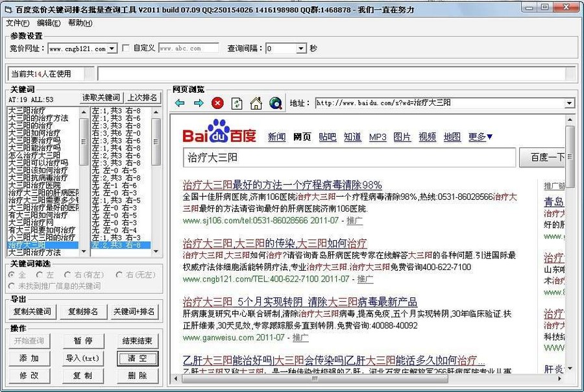
Task: Select the 全 filter radio button
Action: coord(12,275)
